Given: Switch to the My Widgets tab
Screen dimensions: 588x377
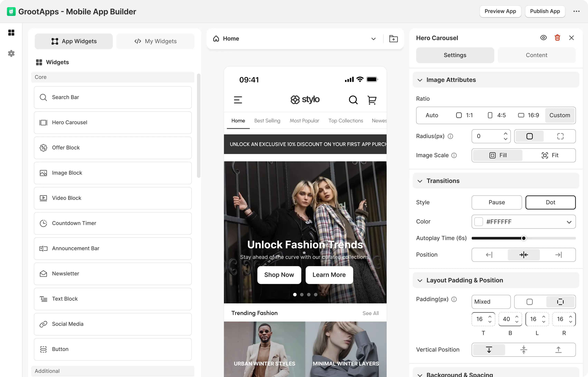Looking at the screenshot, I should pos(155,41).
